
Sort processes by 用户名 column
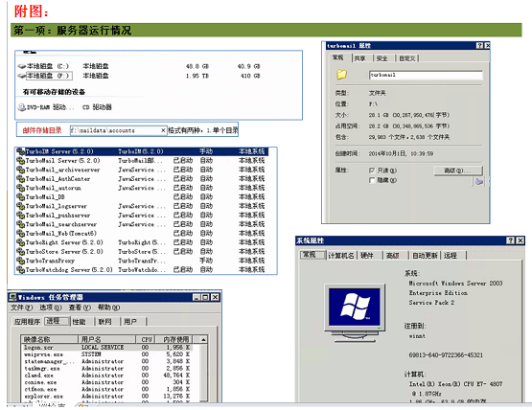click(107, 339)
